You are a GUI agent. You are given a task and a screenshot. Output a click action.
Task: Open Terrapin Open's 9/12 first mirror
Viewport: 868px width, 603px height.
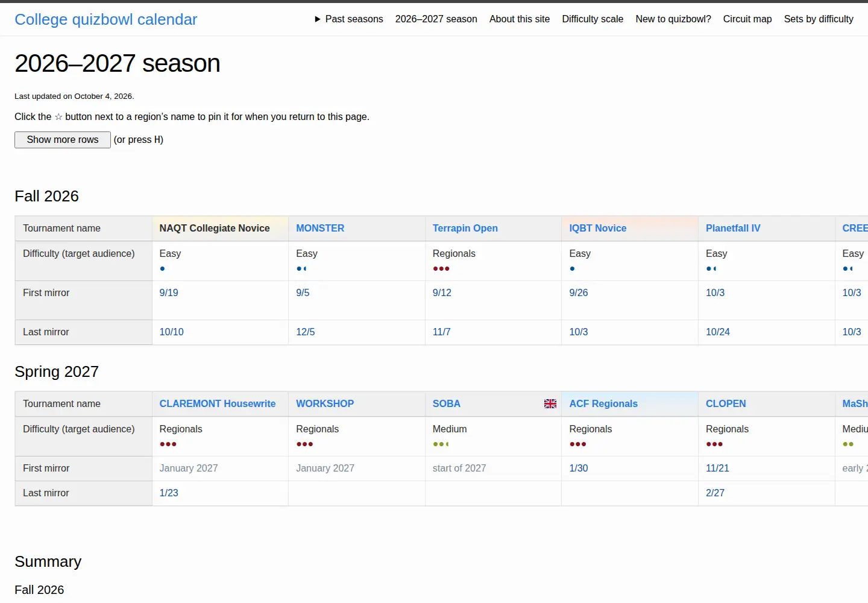click(x=442, y=293)
